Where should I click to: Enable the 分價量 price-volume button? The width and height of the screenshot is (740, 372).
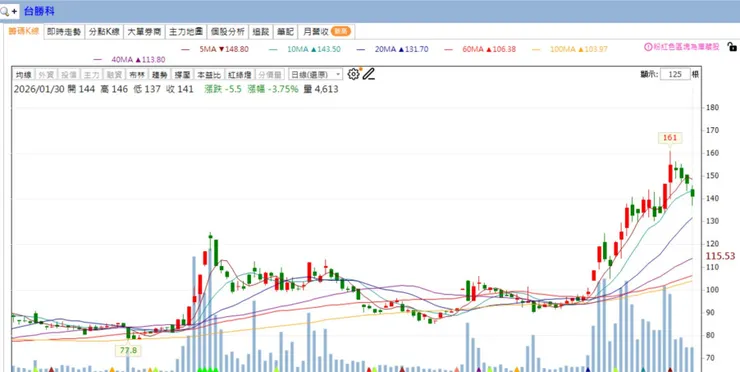pyautogui.click(x=270, y=75)
